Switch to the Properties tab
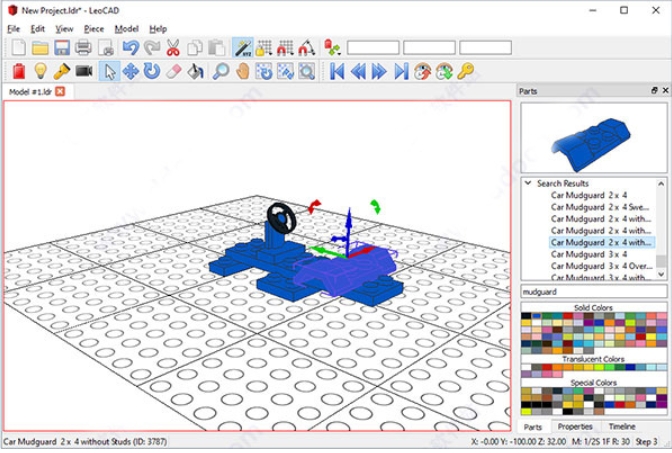This screenshot has height=453, width=672. point(575,427)
